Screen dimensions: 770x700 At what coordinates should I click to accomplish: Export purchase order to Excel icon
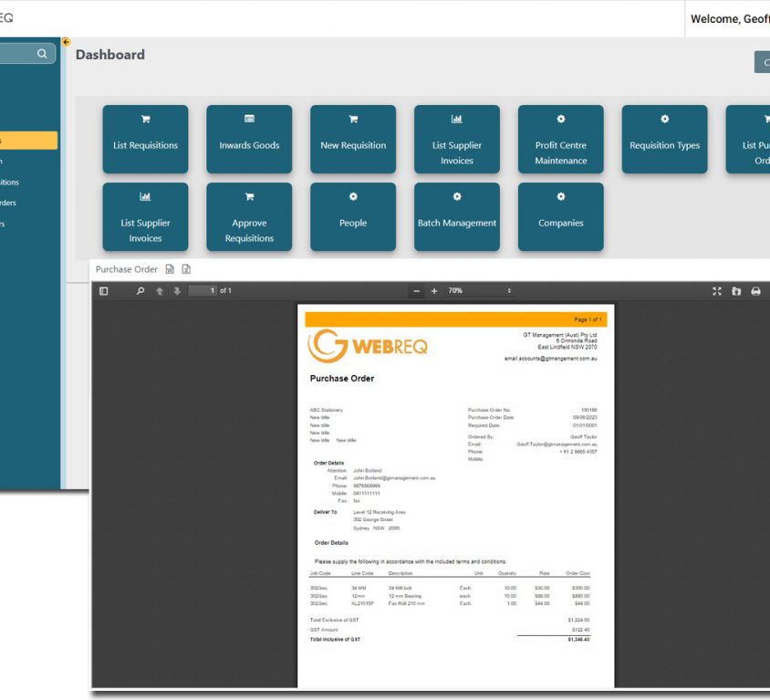tap(186, 269)
